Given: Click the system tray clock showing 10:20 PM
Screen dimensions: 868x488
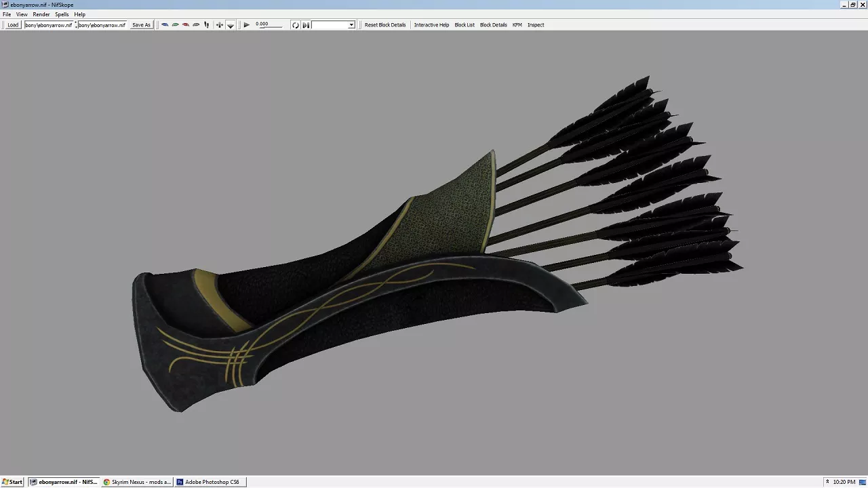Looking at the screenshot, I should pyautogui.click(x=844, y=482).
